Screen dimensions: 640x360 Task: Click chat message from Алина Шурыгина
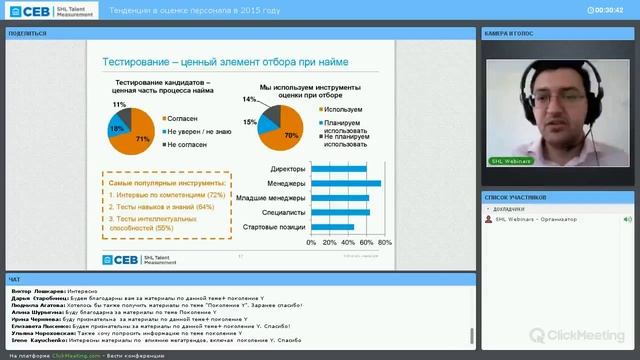pyautogui.click(x=114, y=312)
